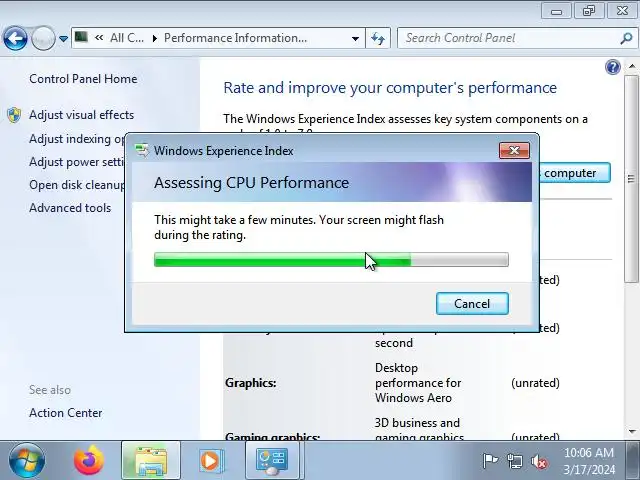640x480 pixels.
Task: Click 'Desktop performance for Windows Aero' text
Action: tap(418, 383)
